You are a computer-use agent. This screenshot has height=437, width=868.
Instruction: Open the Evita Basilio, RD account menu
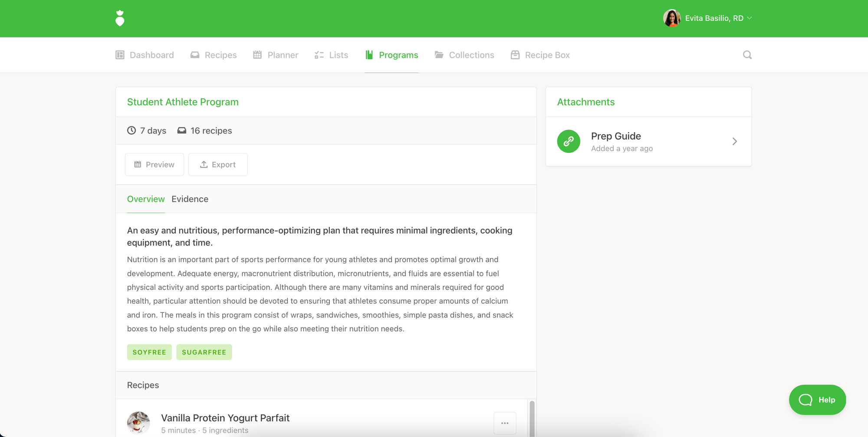pos(708,18)
